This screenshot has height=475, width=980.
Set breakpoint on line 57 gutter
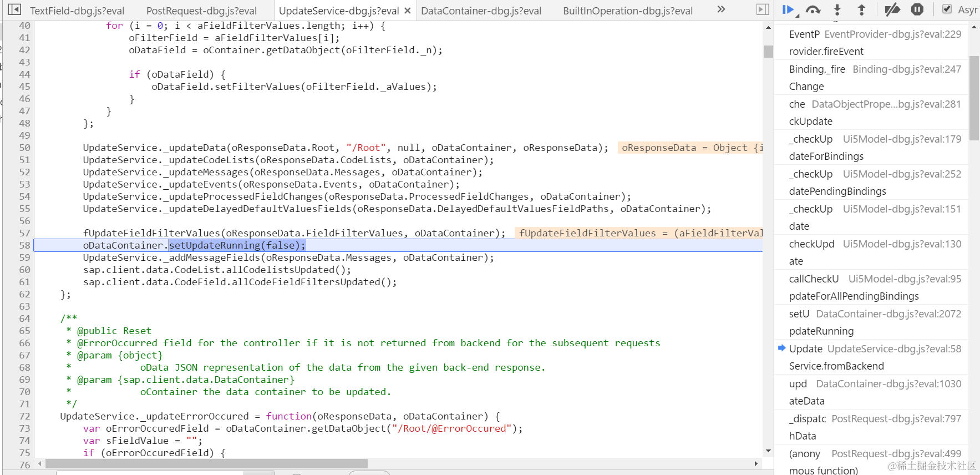pos(24,233)
